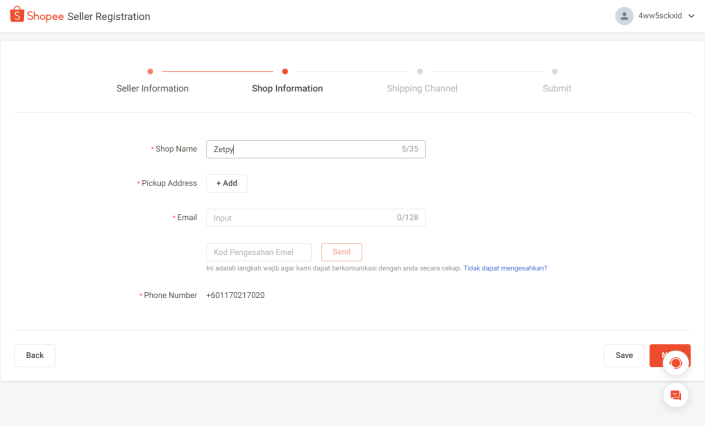Click the user avatar icon

(624, 16)
